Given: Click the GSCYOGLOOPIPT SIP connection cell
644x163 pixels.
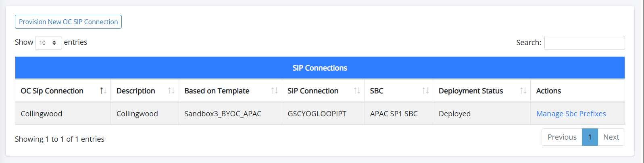Looking at the screenshot, I should click(x=317, y=114).
